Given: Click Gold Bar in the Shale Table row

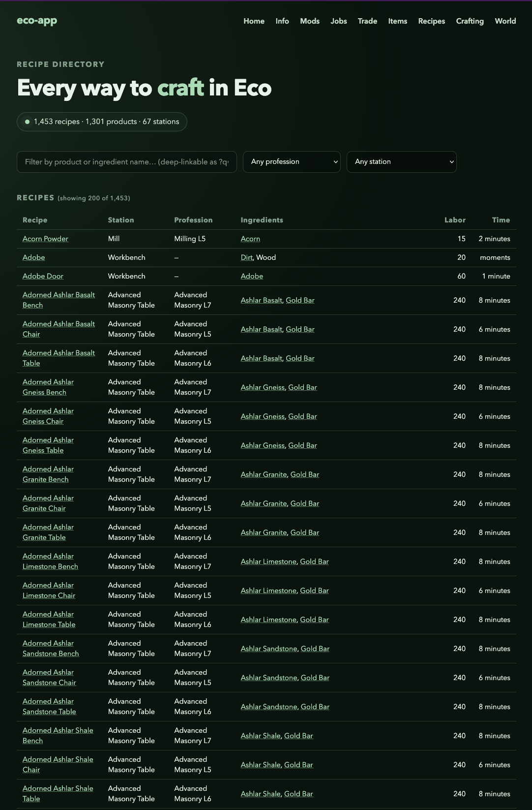Looking at the screenshot, I should pos(298,794).
